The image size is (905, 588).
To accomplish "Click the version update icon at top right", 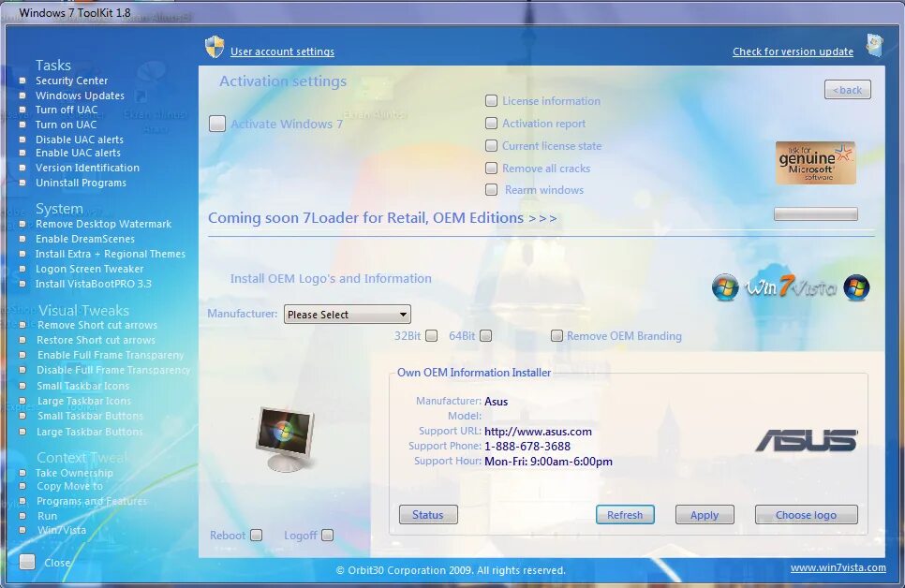I will [x=874, y=45].
